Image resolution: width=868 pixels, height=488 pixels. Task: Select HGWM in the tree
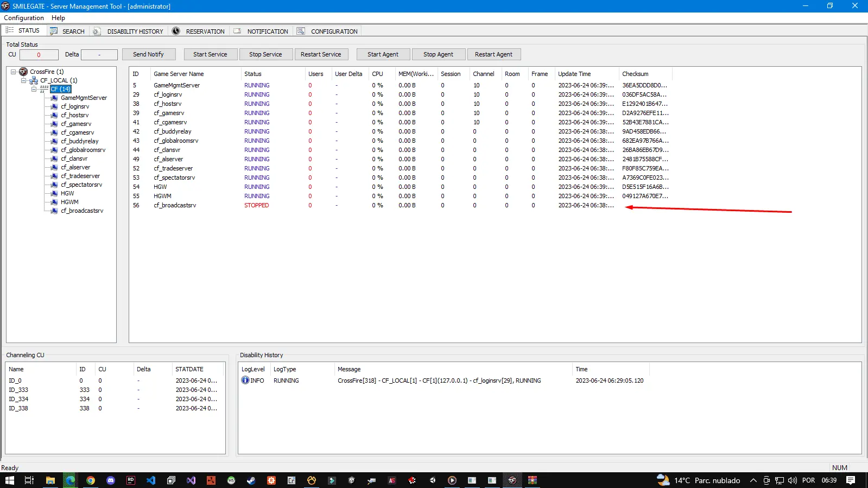pos(69,202)
